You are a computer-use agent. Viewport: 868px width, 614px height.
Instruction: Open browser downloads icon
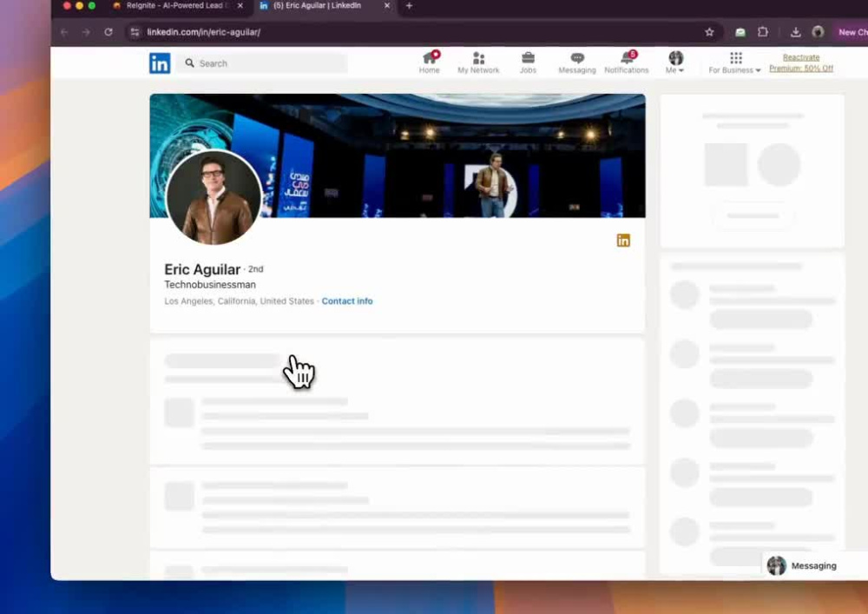[x=795, y=32]
